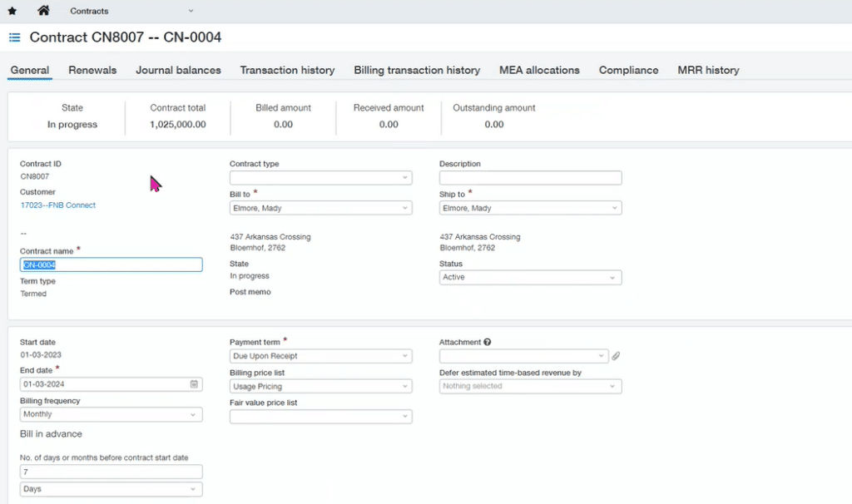
Task: Click the Term type value Termed
Action: [33, 294]
